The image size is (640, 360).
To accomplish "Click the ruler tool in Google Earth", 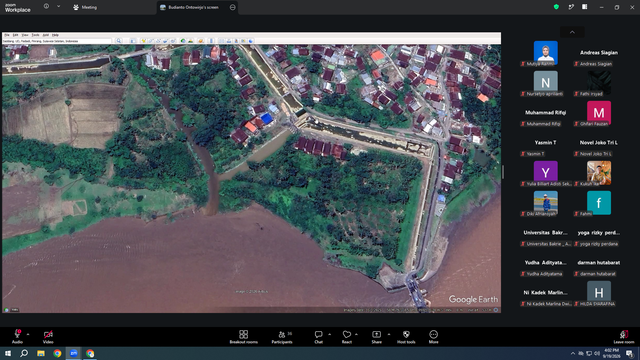I will [x=211, y=41].
